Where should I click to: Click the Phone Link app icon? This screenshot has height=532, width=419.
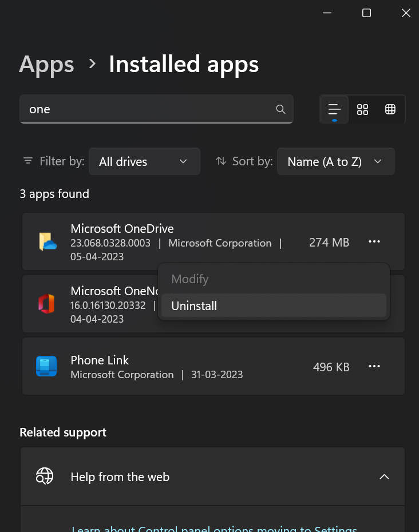46,366
